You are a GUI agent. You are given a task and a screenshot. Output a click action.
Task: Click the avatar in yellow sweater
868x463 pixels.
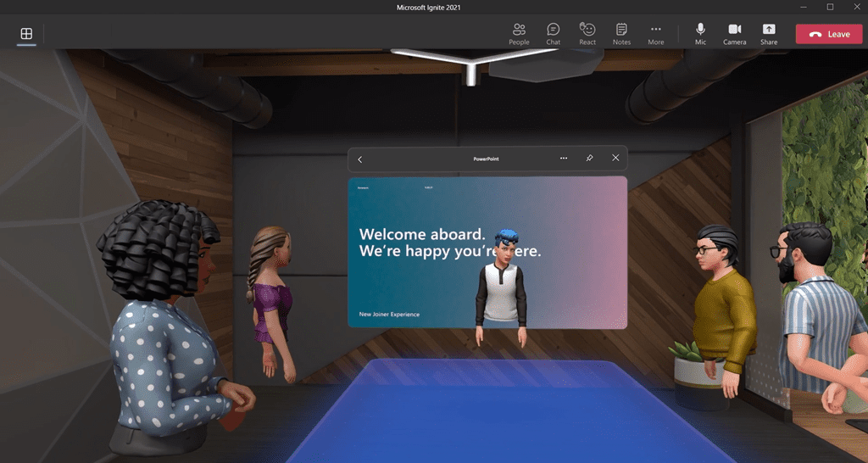pyautogui.click(x=721, y=305)
